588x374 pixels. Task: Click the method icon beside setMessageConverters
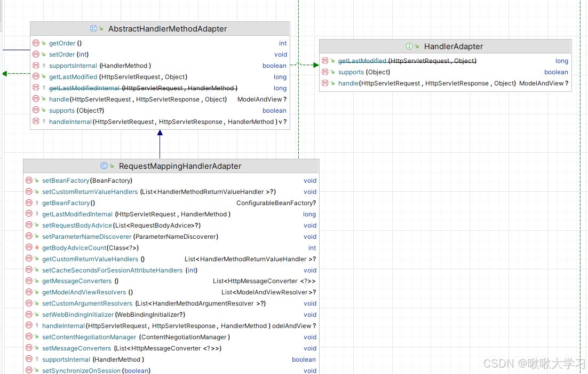(x=29, y=348)
